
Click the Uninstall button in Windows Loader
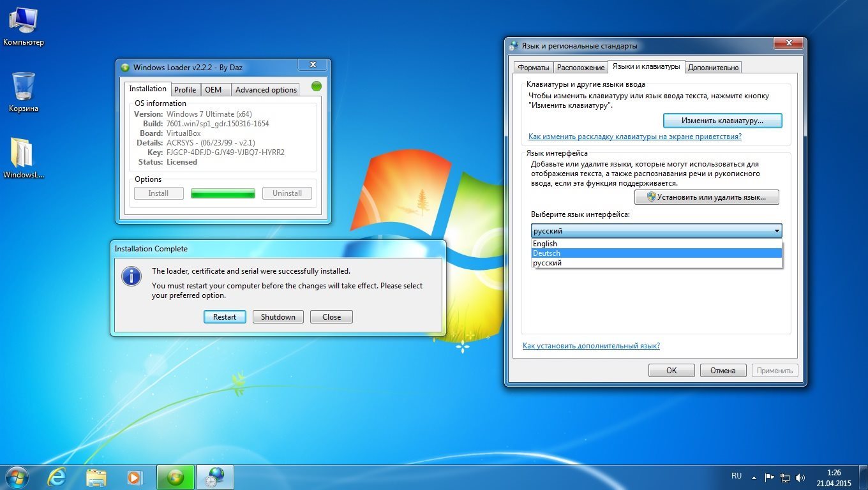point(287,193)
